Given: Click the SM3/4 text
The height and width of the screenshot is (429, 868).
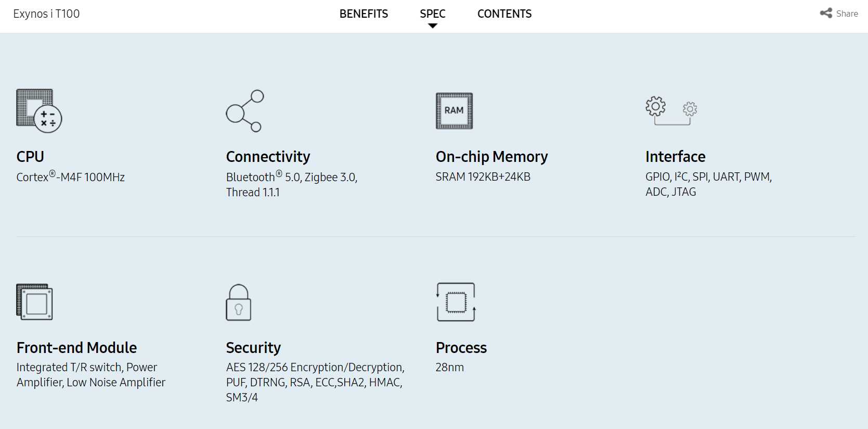Looking at the screenshot, I should coord(242,398).
